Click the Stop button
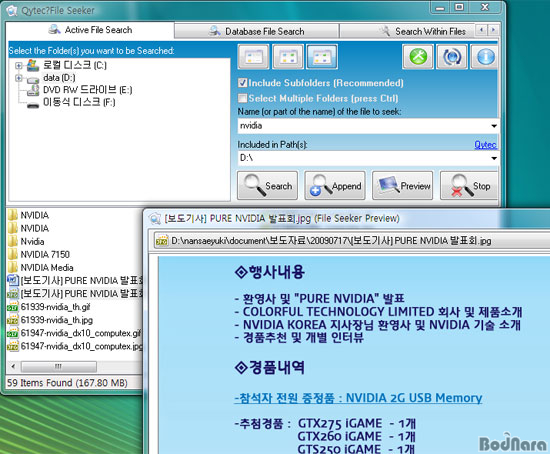The width and height of the screenshot is (550, 454). pos(469,186)
